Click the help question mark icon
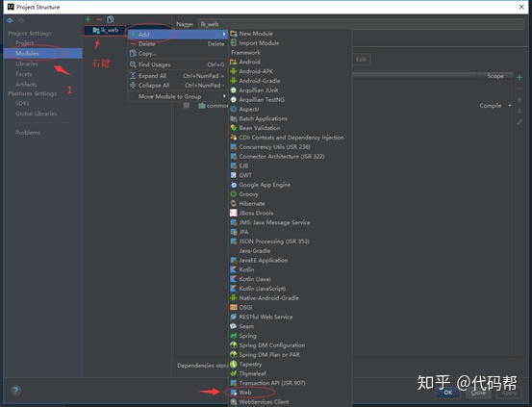 tap(15, 391)
